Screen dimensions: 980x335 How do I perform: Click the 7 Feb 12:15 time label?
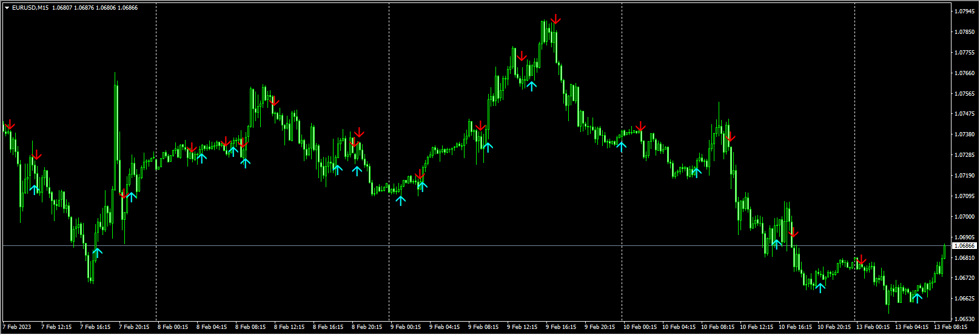tap(56, 327)
